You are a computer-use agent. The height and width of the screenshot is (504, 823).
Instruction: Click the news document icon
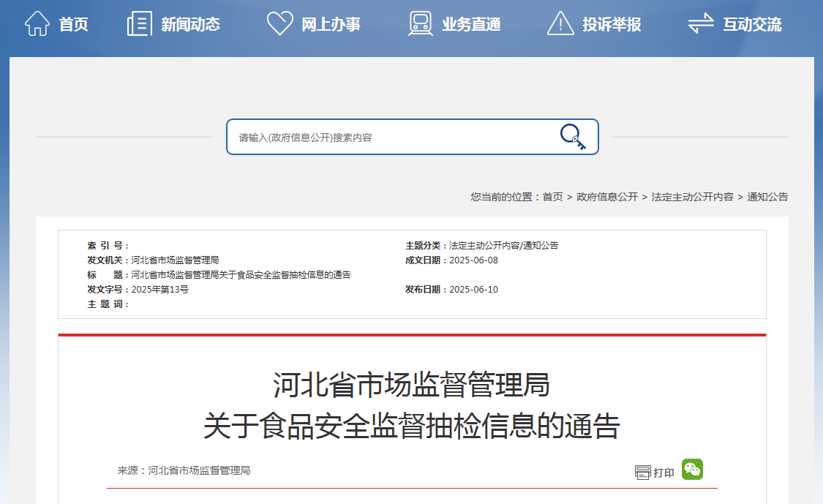coord(140,23)
